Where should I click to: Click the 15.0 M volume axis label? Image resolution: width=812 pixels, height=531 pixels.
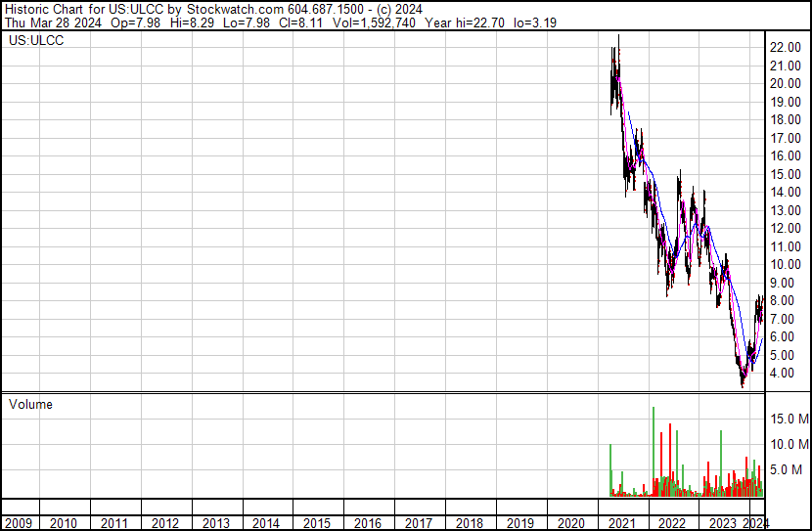789,419
